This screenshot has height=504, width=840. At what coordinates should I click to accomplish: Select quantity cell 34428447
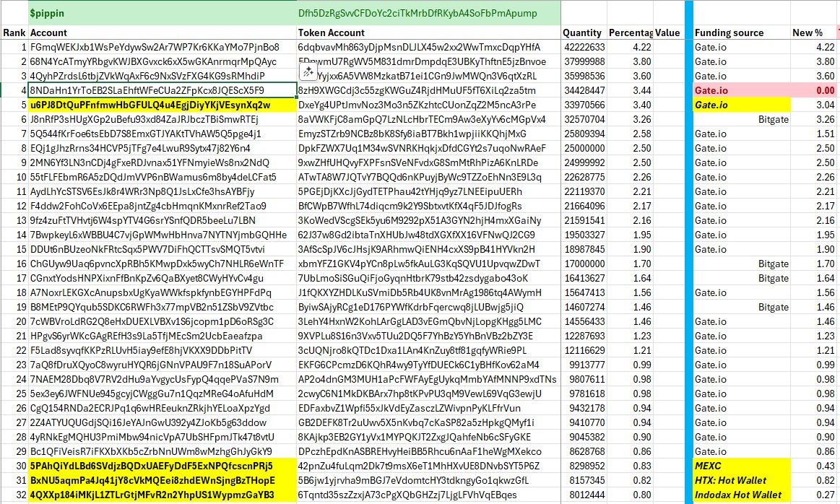coord(584,90)
